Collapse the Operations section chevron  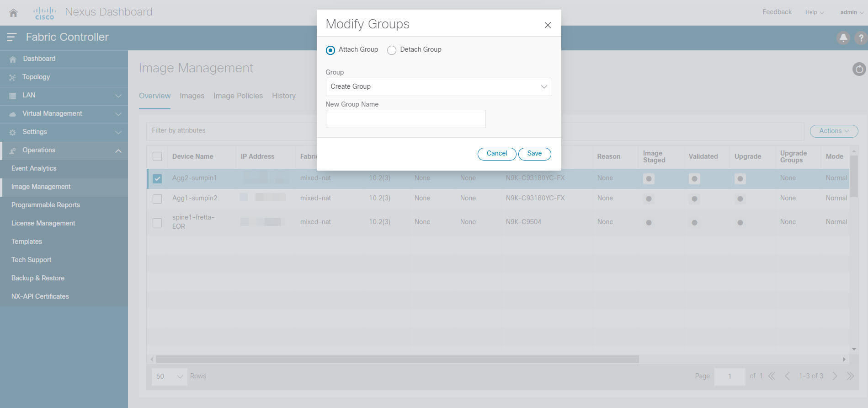[118, 150]
